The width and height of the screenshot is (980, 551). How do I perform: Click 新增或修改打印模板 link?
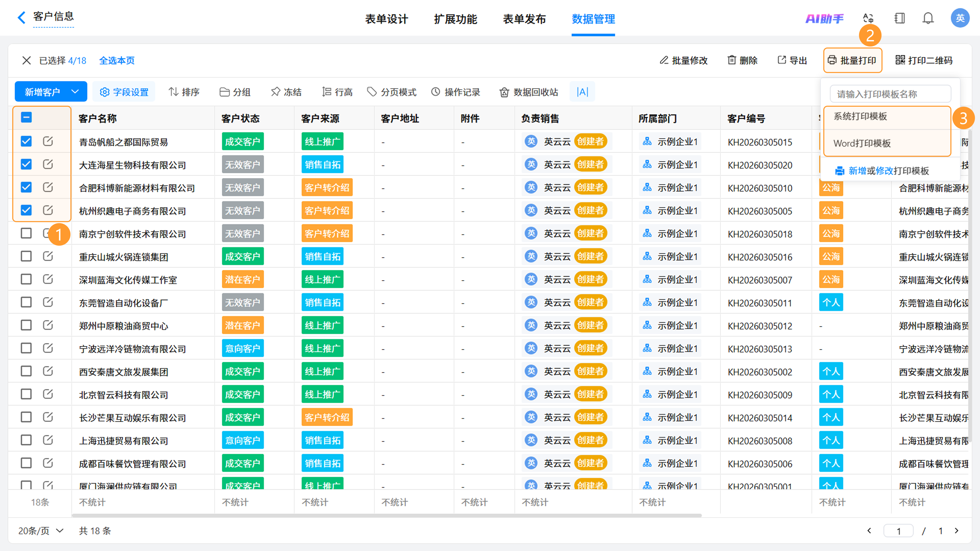pyautogui.click(x=889, y=171)
